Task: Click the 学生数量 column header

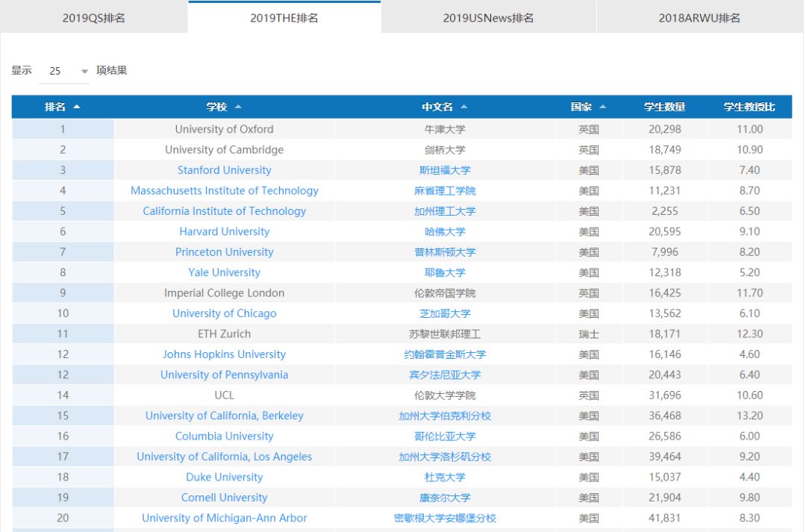Action: click(x=665, y=107)
